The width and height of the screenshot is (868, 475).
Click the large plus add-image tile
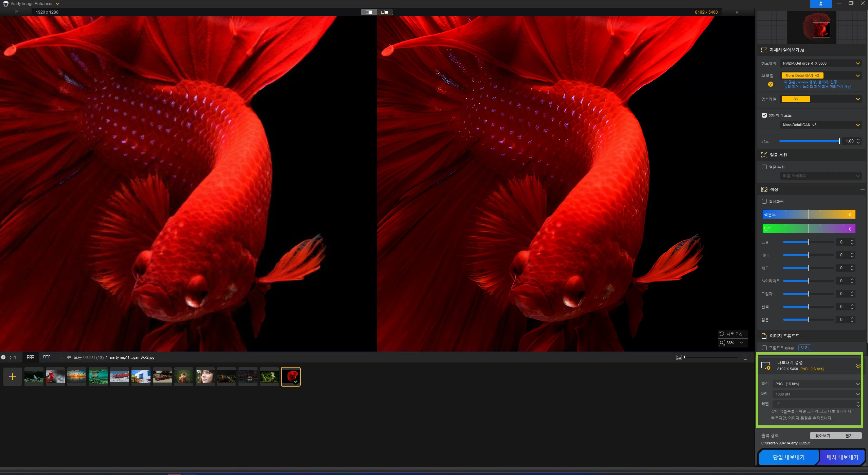pyautogui.click(x=13, y=377)
